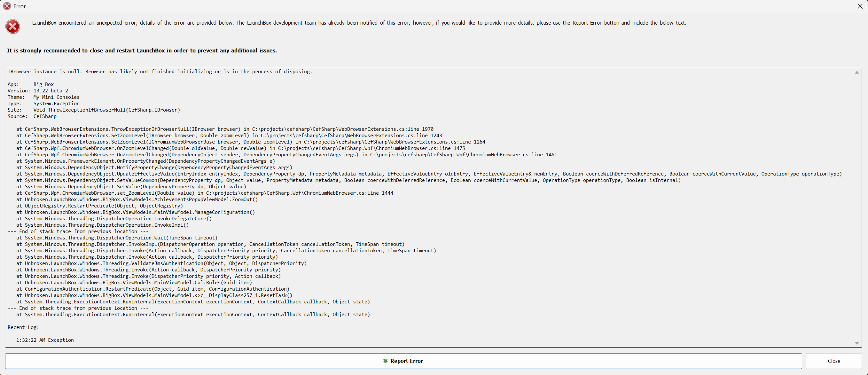The image size is (868, 375).
Task: Click the 'Type: System.Exception' line
Action: [43, 104]
